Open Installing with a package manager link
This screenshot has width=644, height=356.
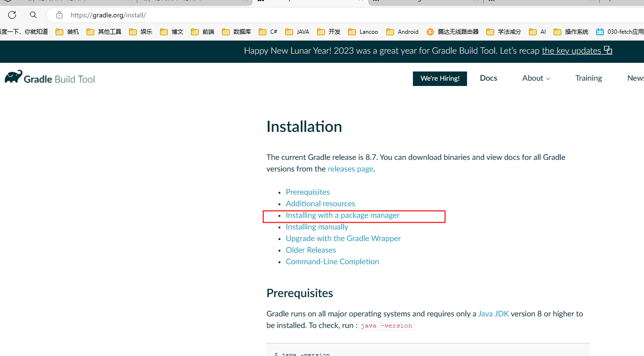pyautogui.click(x=342, y=215)
